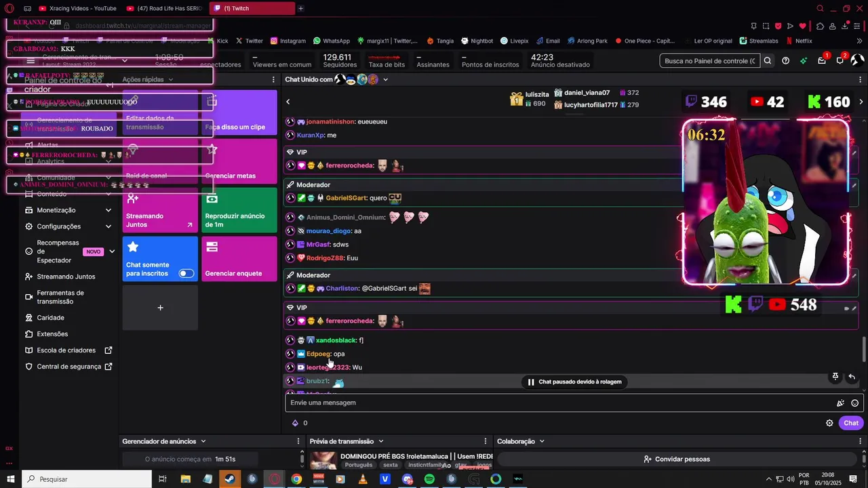
Task: Open Ferramentas de transmissão in sidebar
Action: point(60,297)
